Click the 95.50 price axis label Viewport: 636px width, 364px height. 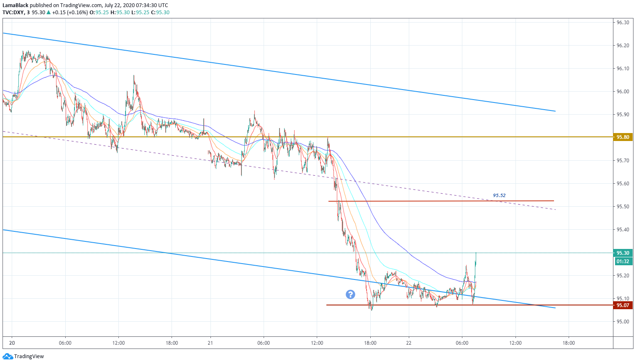coord(623,207)
